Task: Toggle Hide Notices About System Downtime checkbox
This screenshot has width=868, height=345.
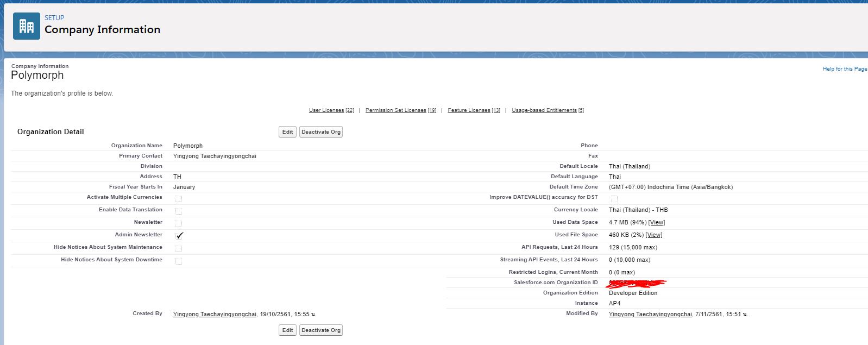Action: tap(179, 261)
